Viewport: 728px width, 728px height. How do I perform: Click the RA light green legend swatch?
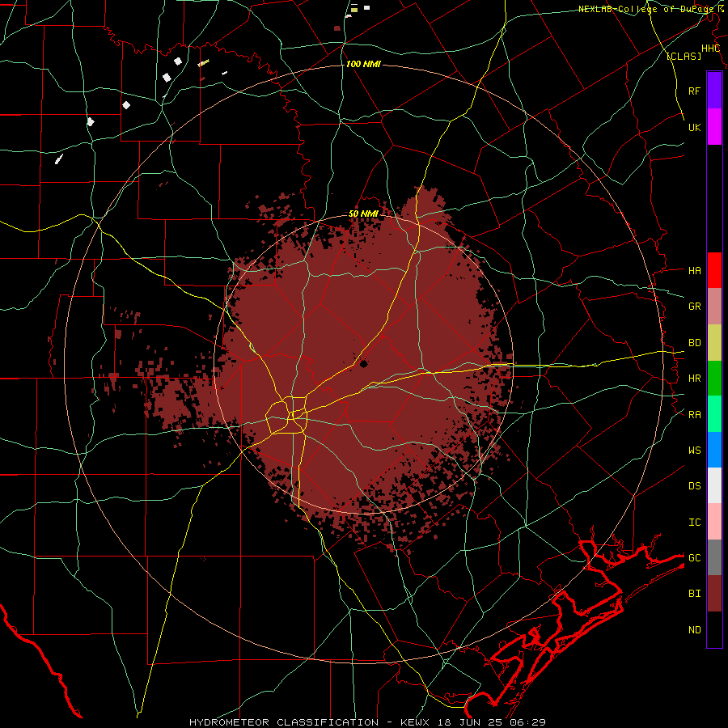click(x=714, y=414)
